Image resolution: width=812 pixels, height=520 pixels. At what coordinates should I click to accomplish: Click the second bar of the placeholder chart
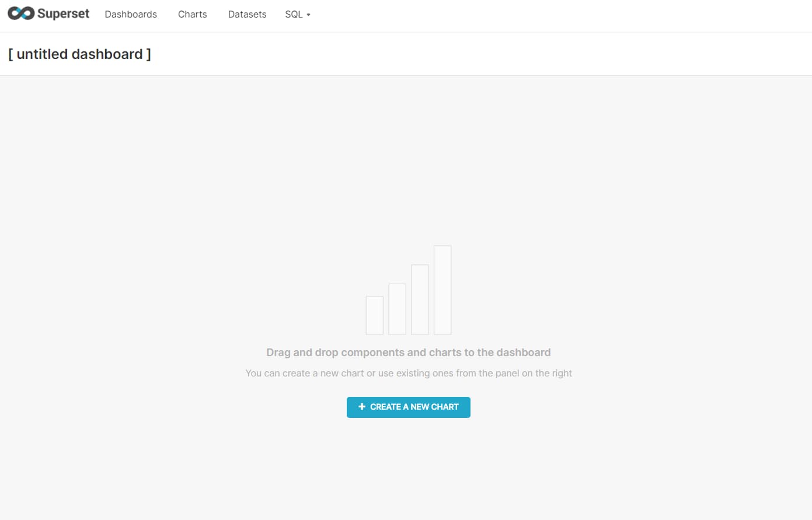tap(397, 309)
